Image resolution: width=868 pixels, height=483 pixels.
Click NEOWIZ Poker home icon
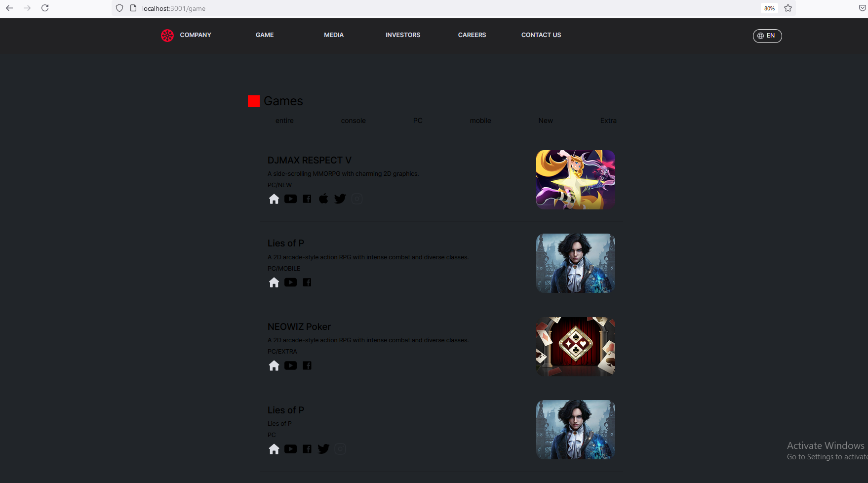coord(274,365)
